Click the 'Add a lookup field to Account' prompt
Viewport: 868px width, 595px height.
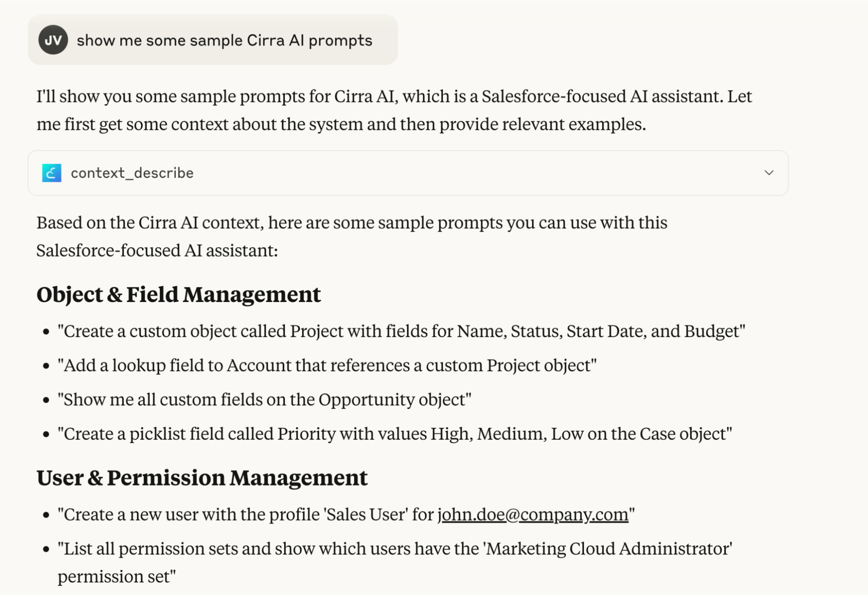click(x=327, y=365)
